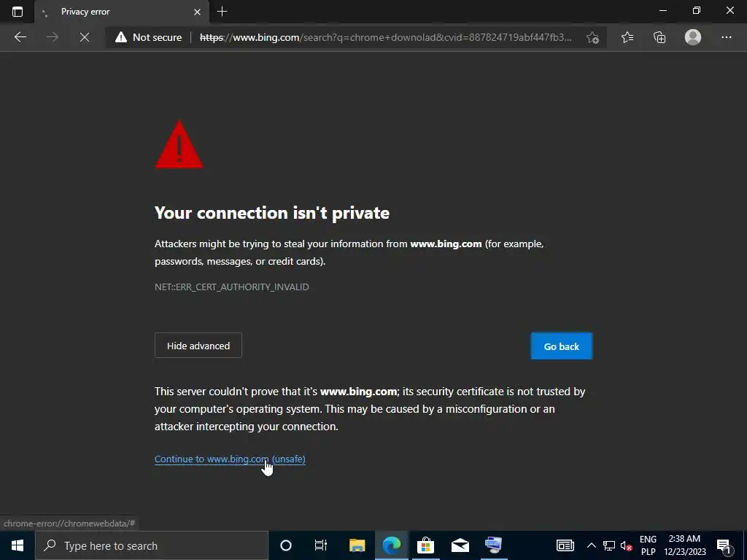747x560 pixels.
Task: Stop loading the page
Action: 85,37
